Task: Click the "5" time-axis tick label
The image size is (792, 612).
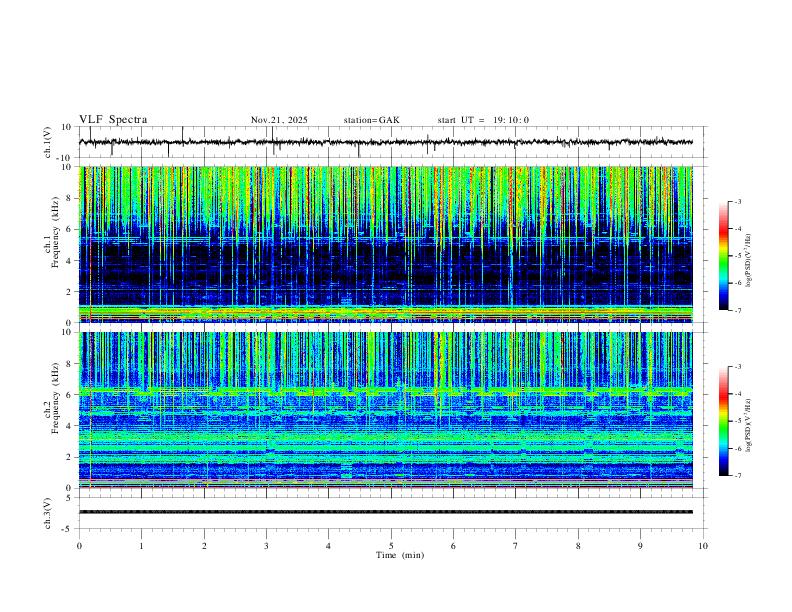Action: coord(391,546)
